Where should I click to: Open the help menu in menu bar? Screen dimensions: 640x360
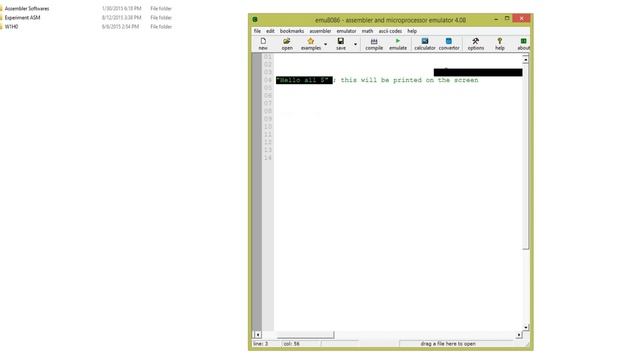(412, 31)
